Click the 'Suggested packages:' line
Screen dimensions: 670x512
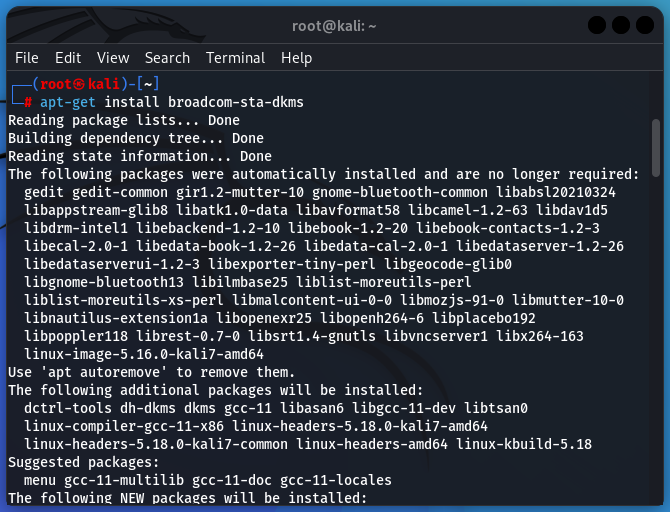83,462
